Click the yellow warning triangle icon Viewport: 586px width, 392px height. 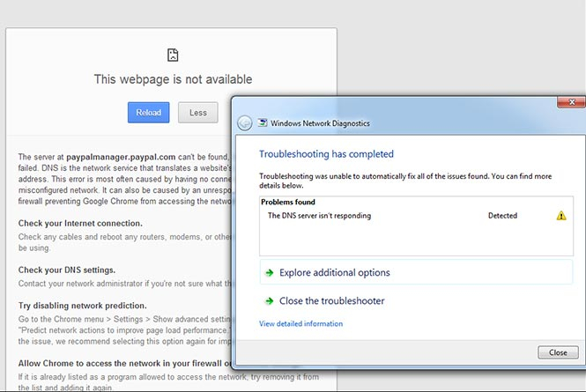(x=561, y=216)
